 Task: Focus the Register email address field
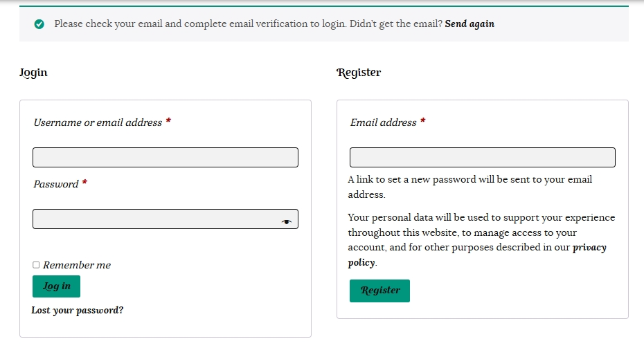point(482,157)
